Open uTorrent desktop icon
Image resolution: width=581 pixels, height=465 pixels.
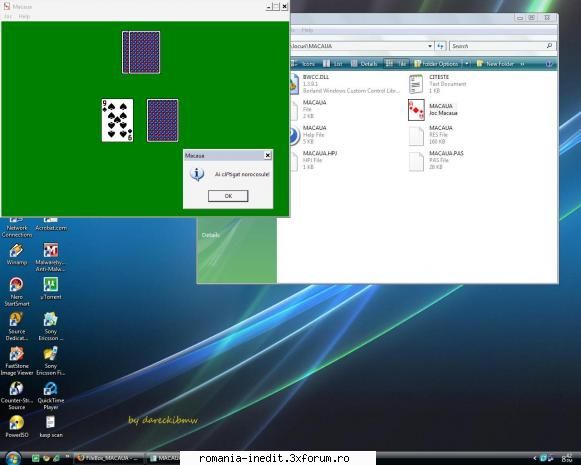pyautogui.click(x=50, y=289)
